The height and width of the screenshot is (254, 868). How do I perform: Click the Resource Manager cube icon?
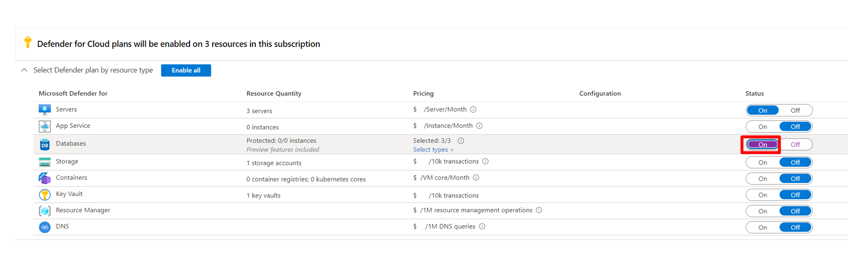pyautogui.click(x=45, y=211)
